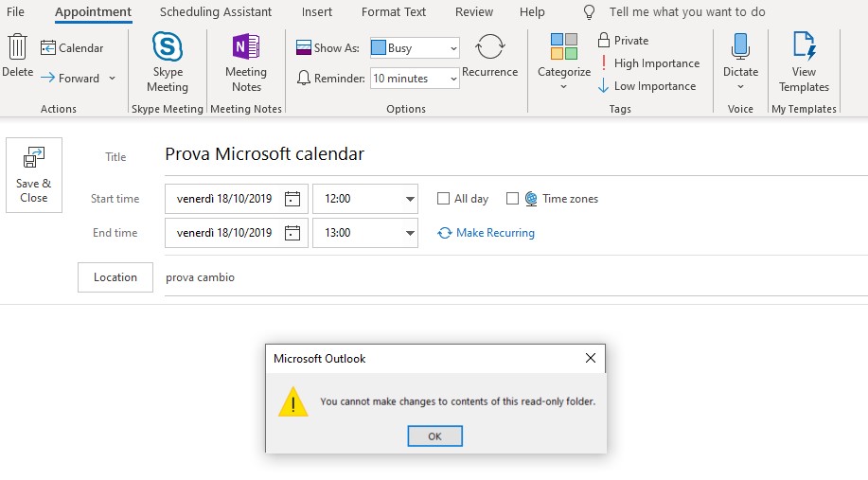
Task: Click the Recurrence icon in Options
Action: click(489, 47)
